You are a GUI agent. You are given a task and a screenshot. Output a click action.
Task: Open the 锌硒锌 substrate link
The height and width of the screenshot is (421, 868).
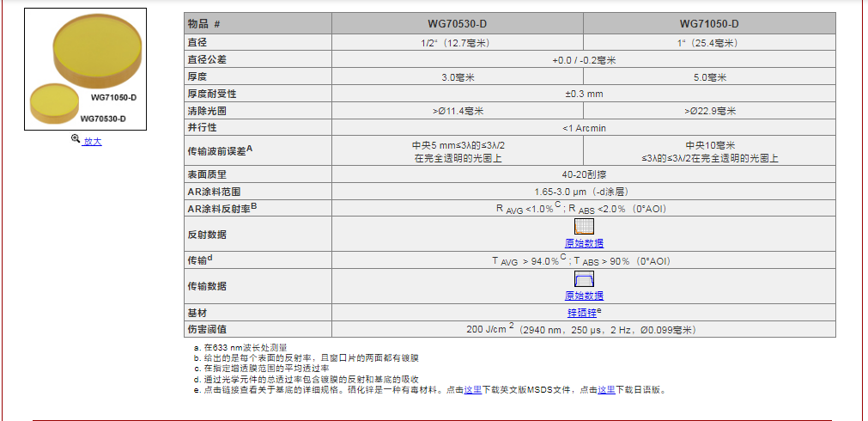[x=581, y=312]
